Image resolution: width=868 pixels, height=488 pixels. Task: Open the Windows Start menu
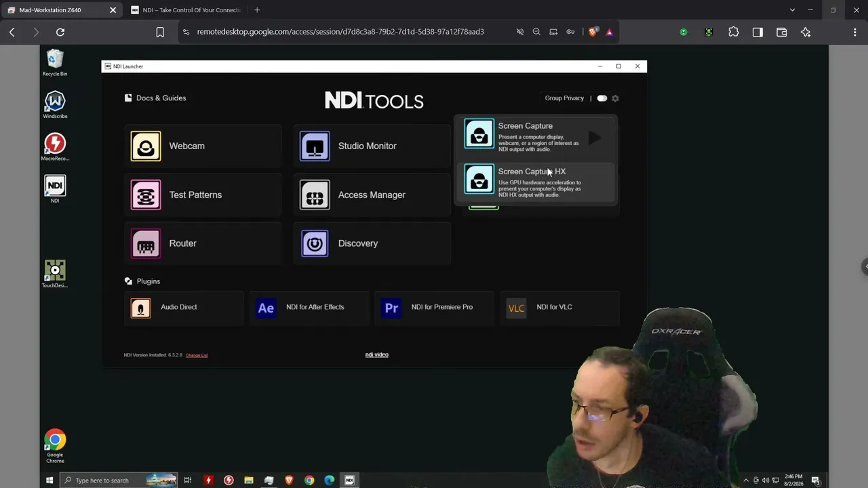(50, 481)
